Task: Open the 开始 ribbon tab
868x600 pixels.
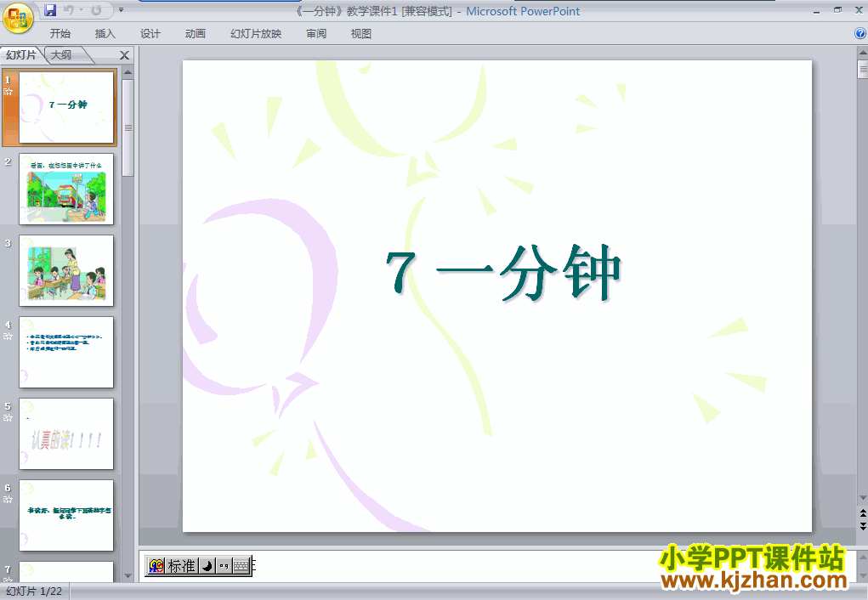Action: (x=60, y=34)
